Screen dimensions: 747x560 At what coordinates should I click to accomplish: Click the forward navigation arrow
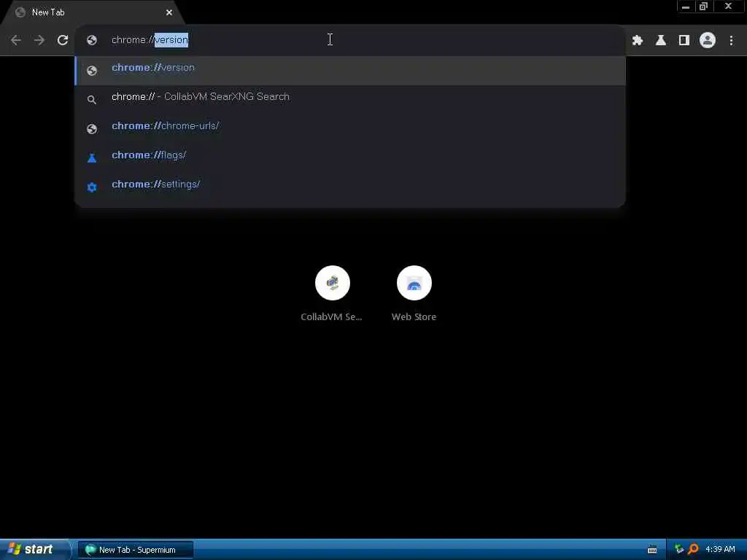pos(39,40)
